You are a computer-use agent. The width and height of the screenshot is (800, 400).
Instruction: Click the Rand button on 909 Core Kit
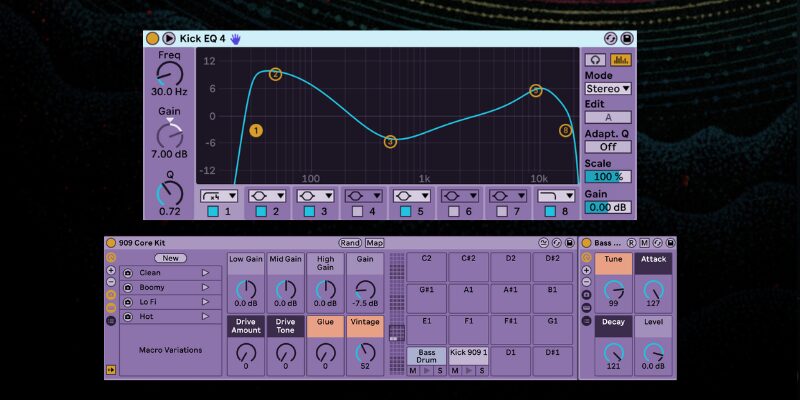tap(350, 243)
